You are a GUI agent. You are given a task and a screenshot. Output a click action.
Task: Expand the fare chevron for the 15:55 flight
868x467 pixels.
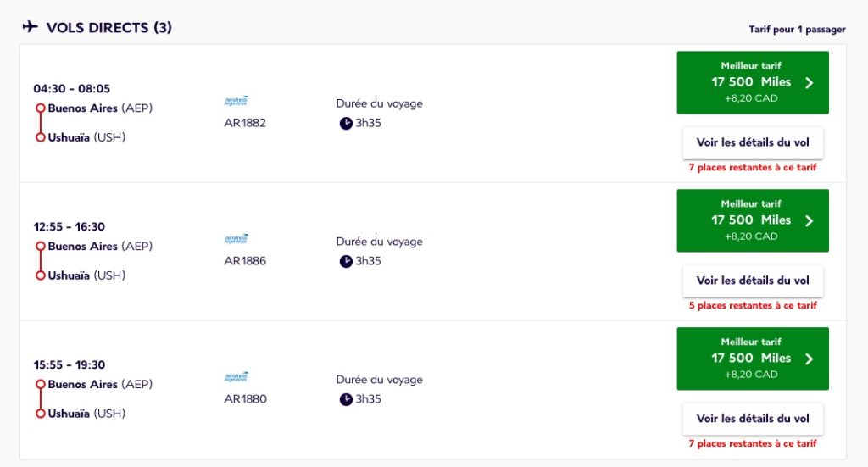point(809,359)
